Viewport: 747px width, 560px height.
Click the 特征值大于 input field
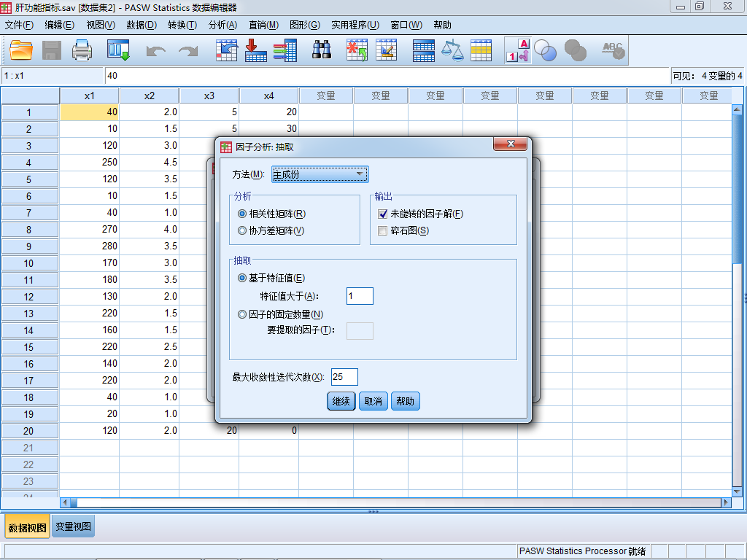(x=360, y=296)
